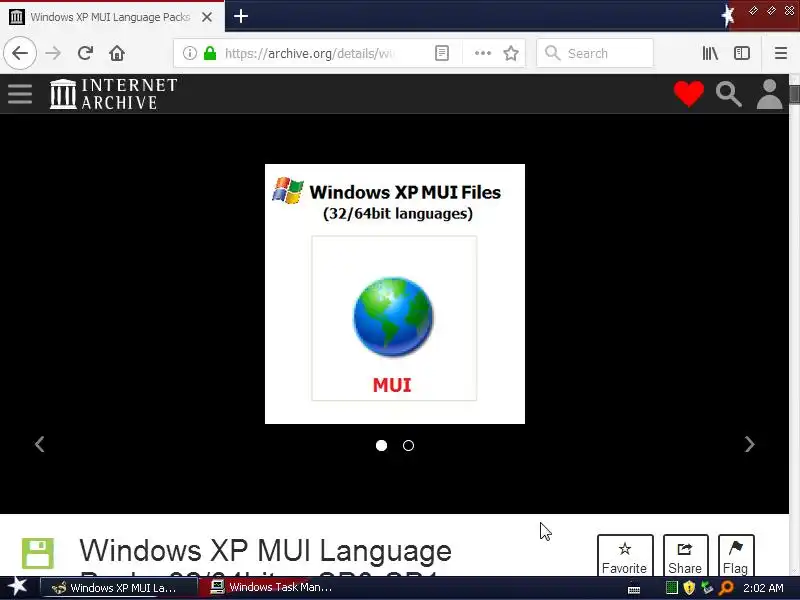The image size is (800, 600).
Task: Click the page vertical scrollbar thumb
Action: click(x=794, y=94)
